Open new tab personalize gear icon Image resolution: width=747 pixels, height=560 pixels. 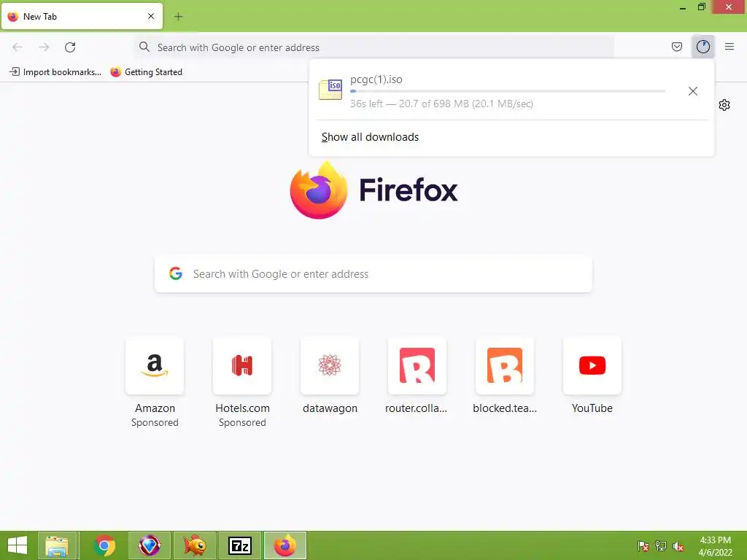[x=724, y=105]
